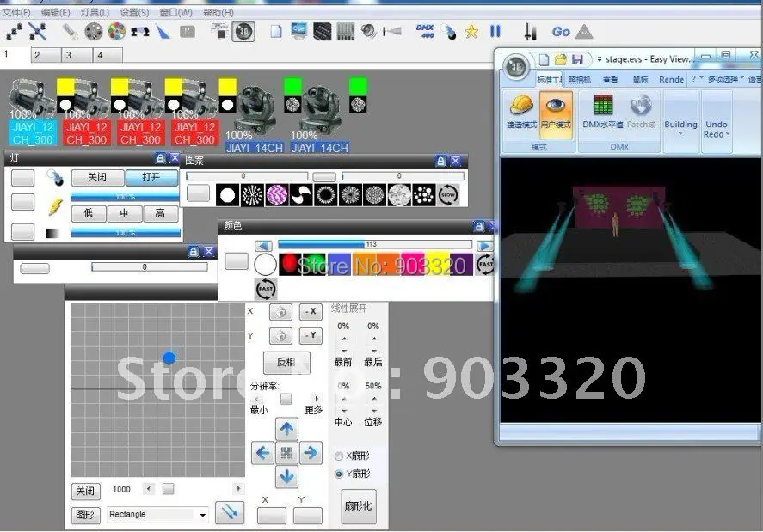
Task: Click the 反相 button
Action: click(x=286, y=363)
